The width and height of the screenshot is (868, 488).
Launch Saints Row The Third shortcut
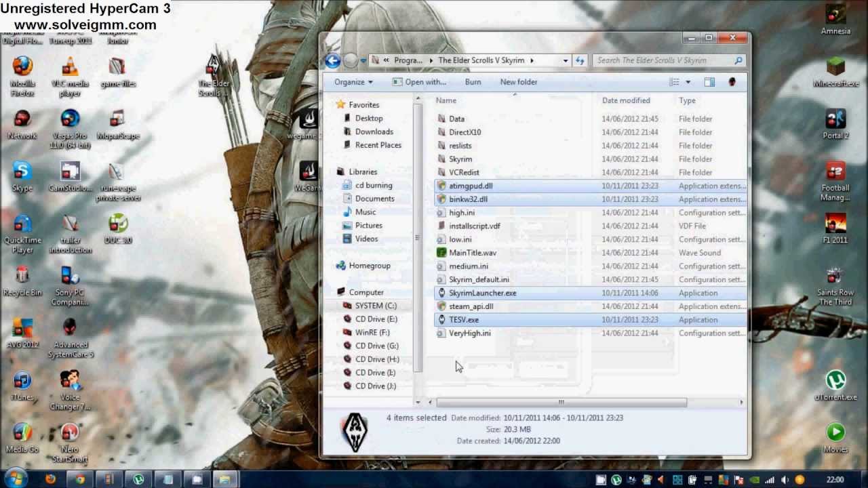(835, 286)
